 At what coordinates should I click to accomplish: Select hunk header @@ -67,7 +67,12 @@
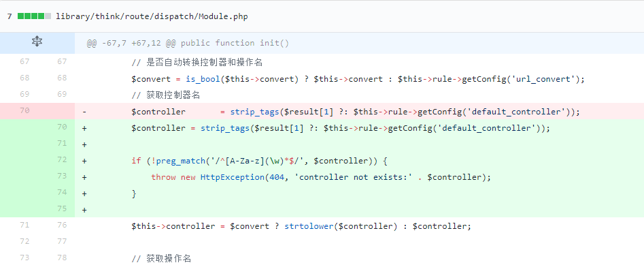tap(132, 43)
